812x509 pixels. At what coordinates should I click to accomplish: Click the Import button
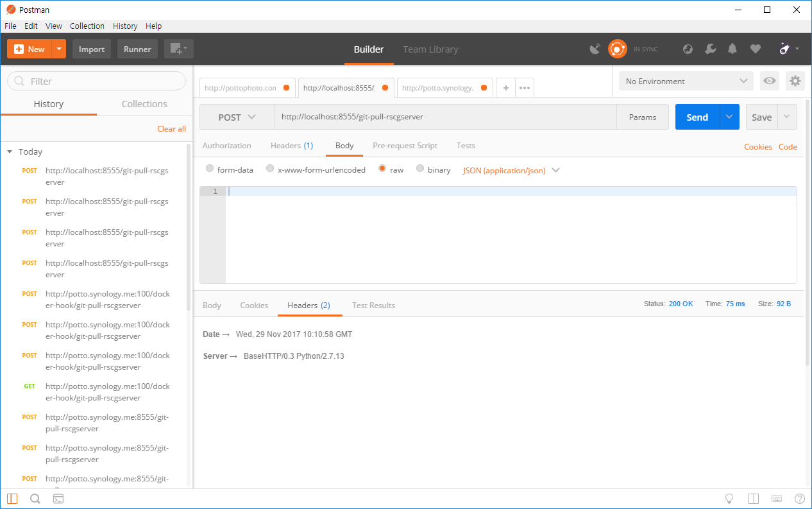click(x=92, y=49)
